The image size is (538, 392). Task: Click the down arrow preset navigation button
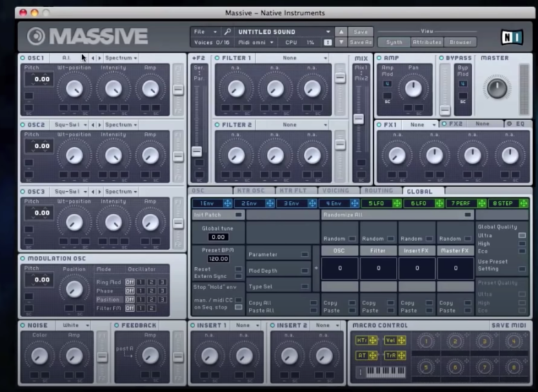[x=341, y=42]
